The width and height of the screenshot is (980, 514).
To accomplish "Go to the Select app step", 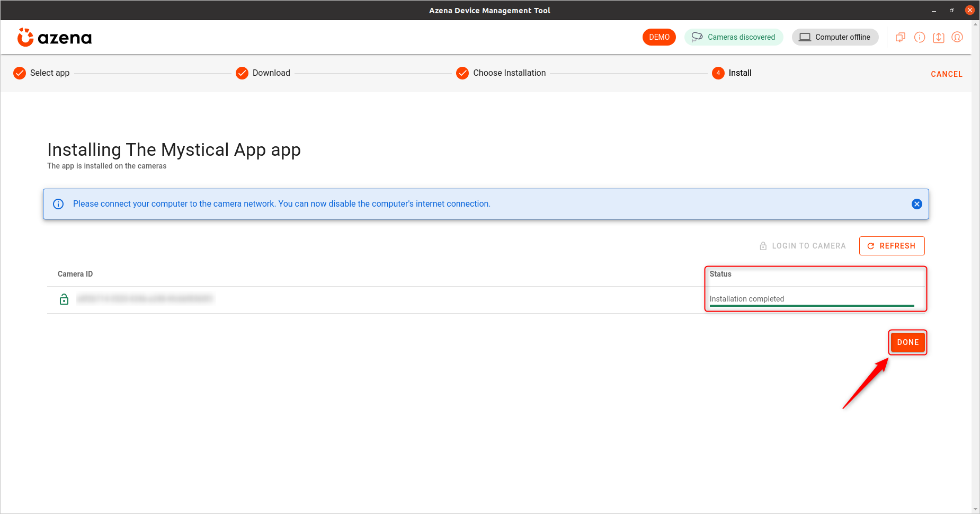I will tap(41, 73).
